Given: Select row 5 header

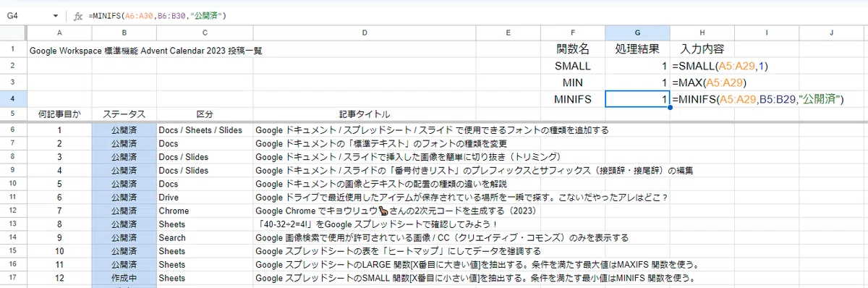Looking at the screenshot, I should coord(12,114).
